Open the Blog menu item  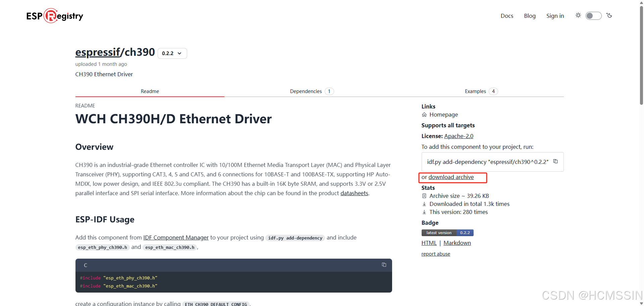530,16
